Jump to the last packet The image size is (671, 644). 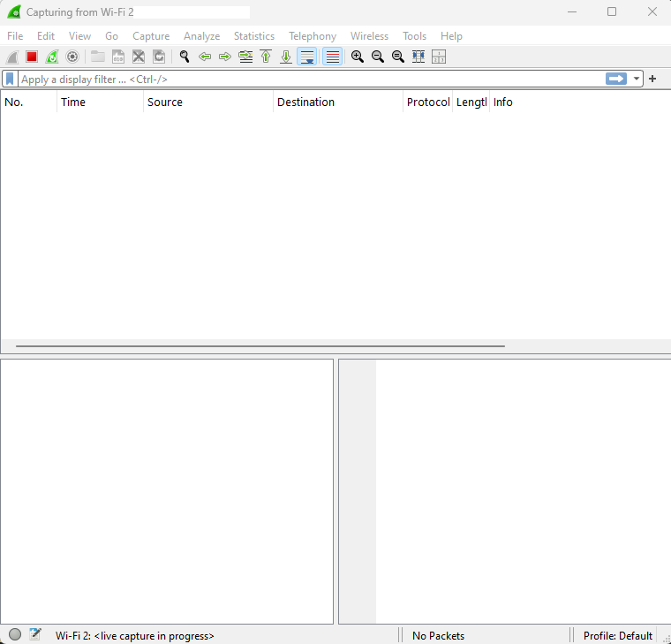(286, 57)
